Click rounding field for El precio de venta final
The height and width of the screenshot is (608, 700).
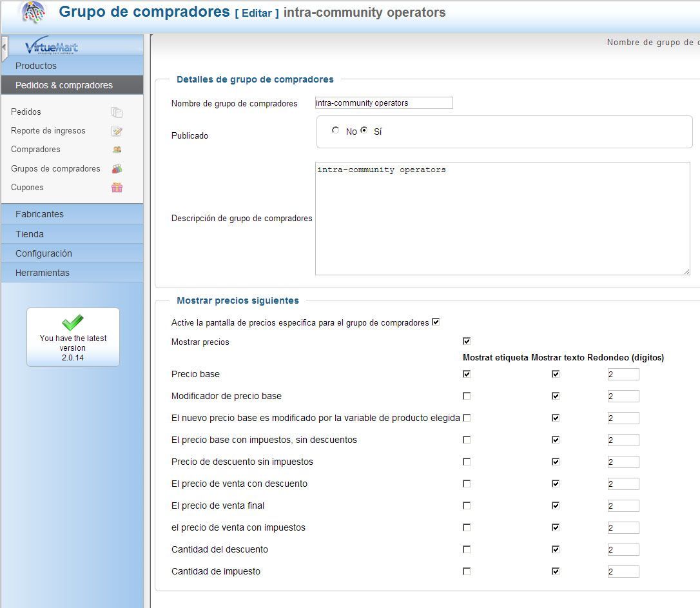[x=623, y=505]
